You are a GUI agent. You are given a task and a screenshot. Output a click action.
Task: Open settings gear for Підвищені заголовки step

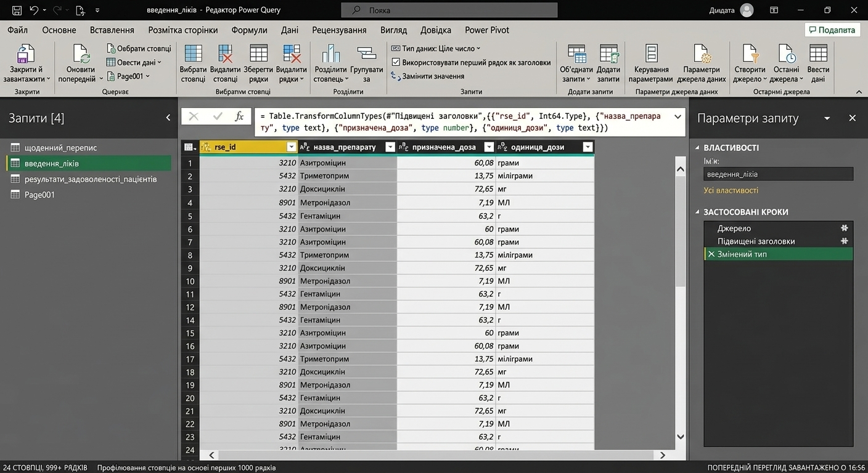pos(845,241)
